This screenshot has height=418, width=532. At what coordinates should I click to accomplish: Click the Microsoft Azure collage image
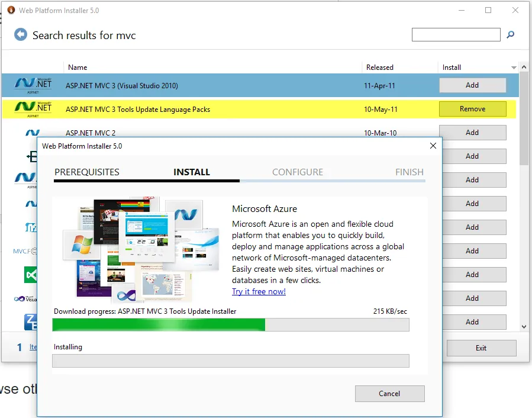[141, 249]
